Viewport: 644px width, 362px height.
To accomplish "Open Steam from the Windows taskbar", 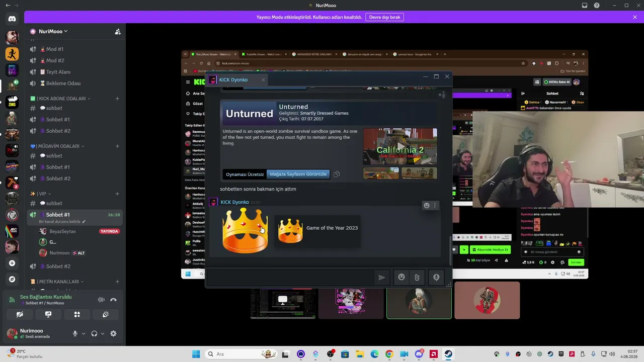I will (x=448, y=354).
